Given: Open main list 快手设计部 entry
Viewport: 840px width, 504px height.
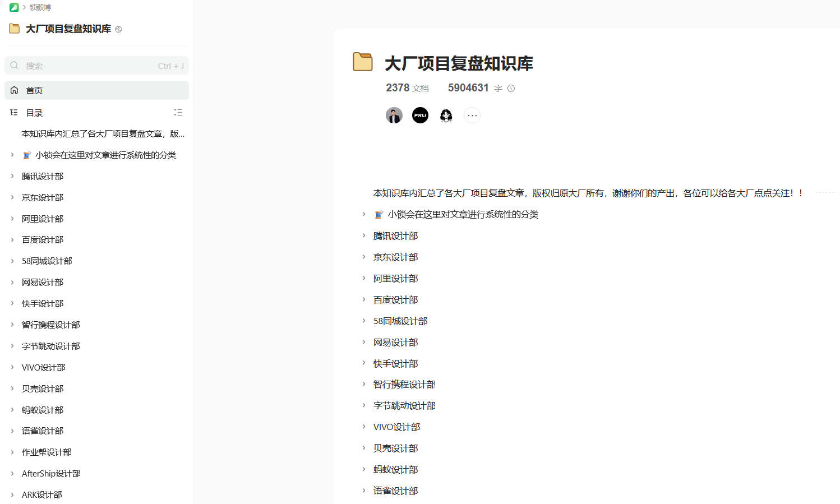Looking at the screenshot, I should pos(396,364).
